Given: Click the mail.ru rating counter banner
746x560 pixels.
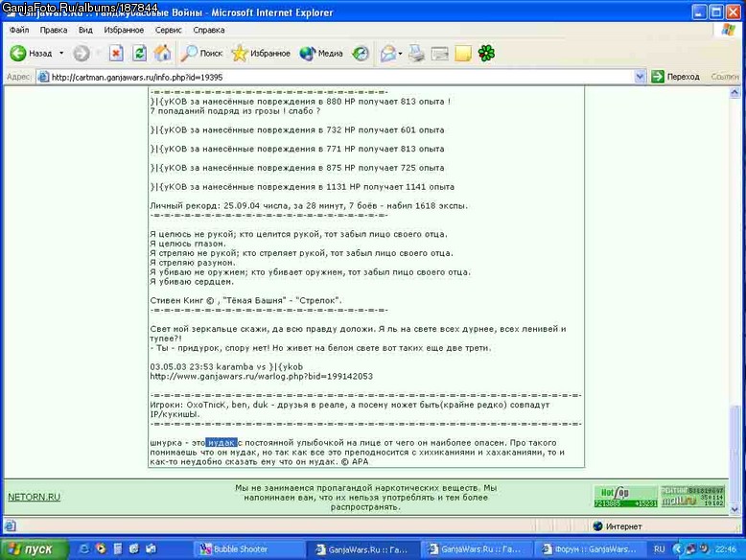Looking at the screenshot, I should [692, 497].
